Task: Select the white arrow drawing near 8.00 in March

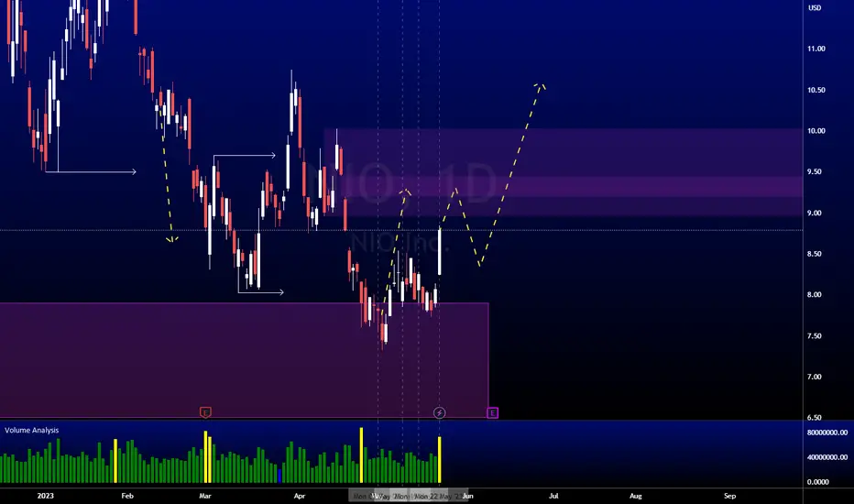Action: point(260,292)
